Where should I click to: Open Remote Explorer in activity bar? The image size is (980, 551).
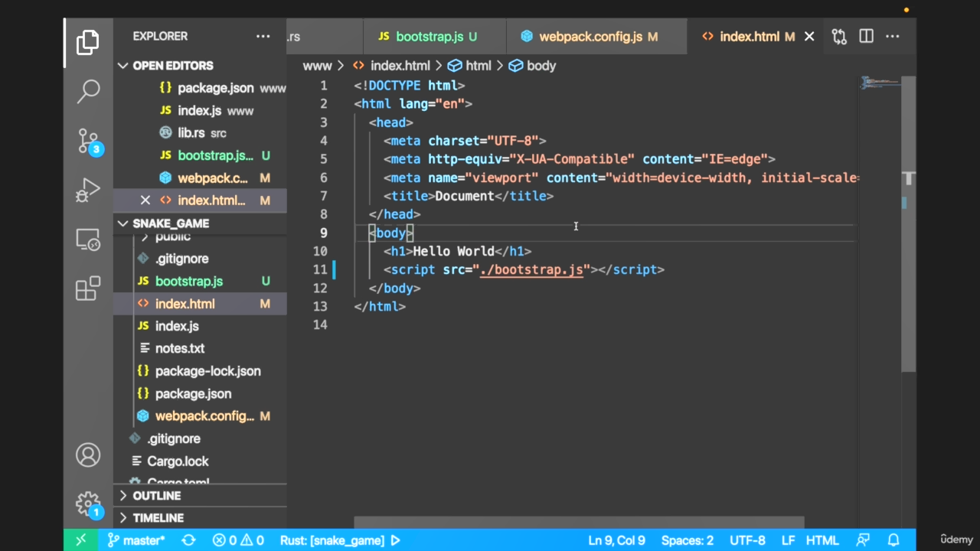click(88, 240)
